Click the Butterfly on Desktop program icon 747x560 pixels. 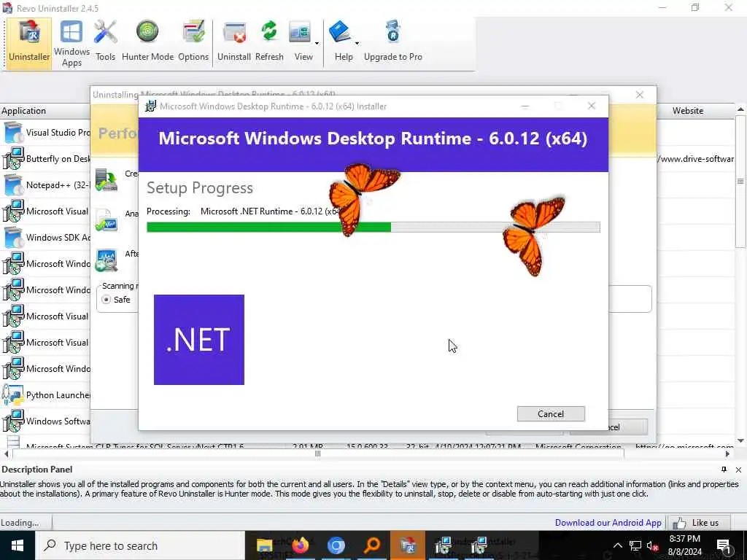[x=13, y=158]
